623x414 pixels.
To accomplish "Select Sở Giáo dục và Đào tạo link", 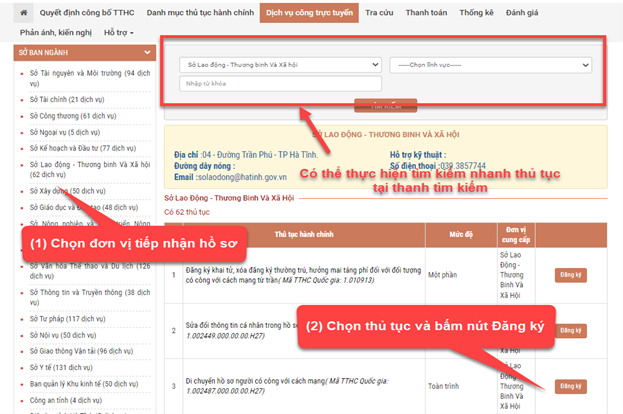I will (x=83, y=207).
